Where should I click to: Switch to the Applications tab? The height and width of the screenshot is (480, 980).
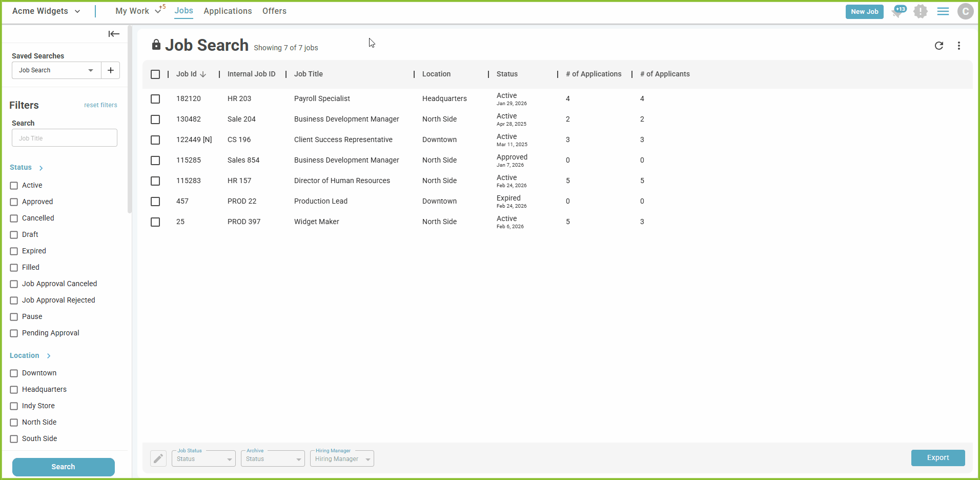point(228,11)
